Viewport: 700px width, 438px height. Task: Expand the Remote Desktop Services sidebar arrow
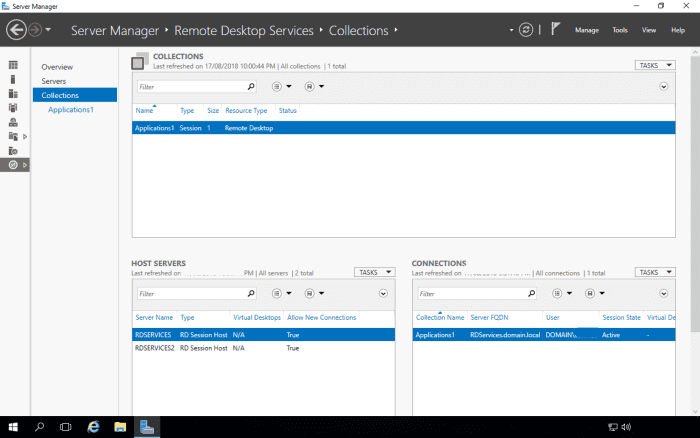click(x=25, y=165)
